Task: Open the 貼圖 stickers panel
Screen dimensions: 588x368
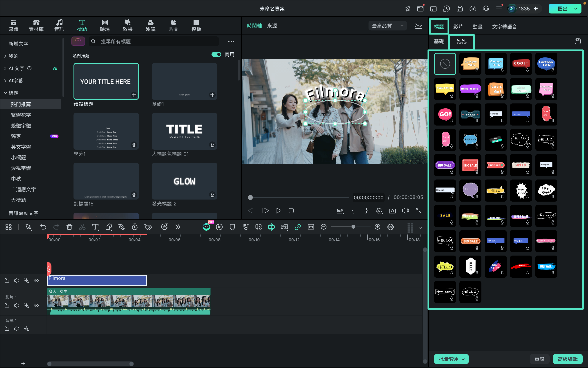Action: (x=173, y=26)
